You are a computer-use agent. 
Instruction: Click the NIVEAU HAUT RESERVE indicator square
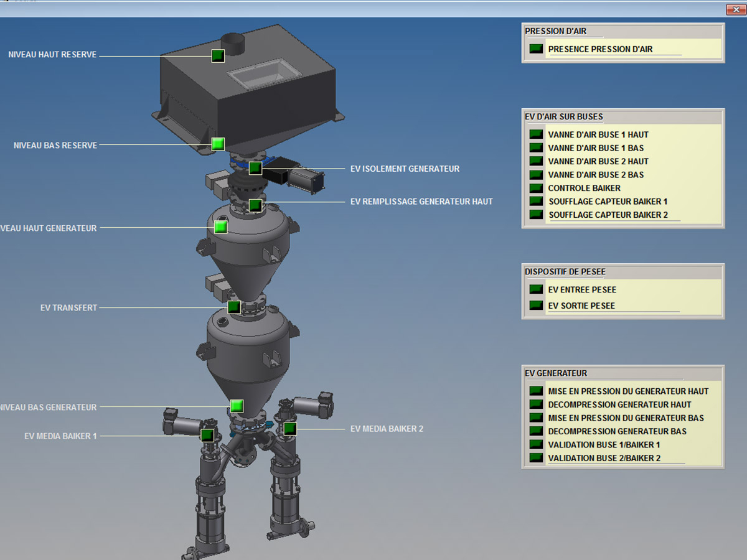pos(217,55)
